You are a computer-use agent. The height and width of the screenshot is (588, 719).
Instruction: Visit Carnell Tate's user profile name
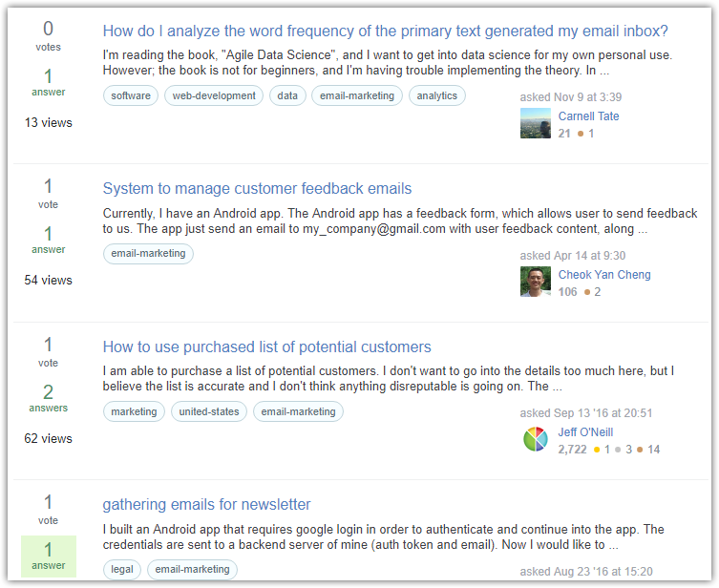tap(588, 116)
